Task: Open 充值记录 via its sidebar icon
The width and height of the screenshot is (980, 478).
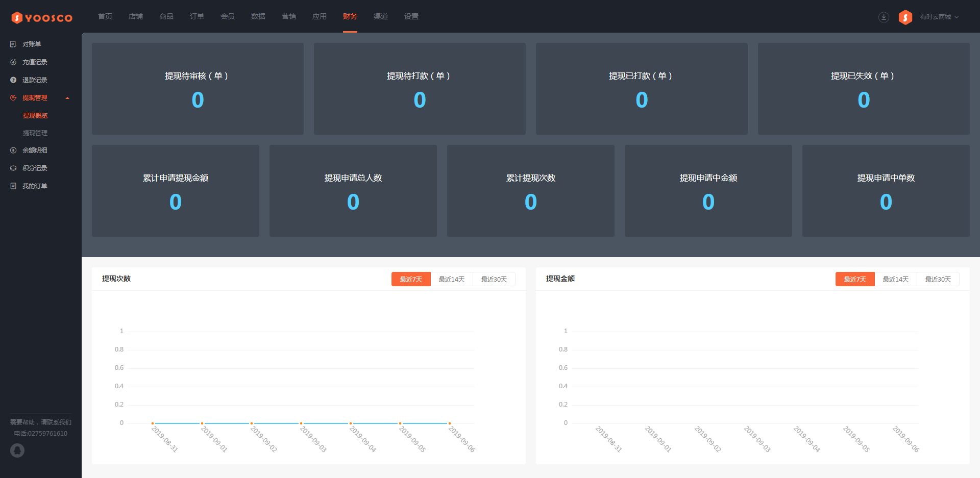Action: click(x=13, y=62)
